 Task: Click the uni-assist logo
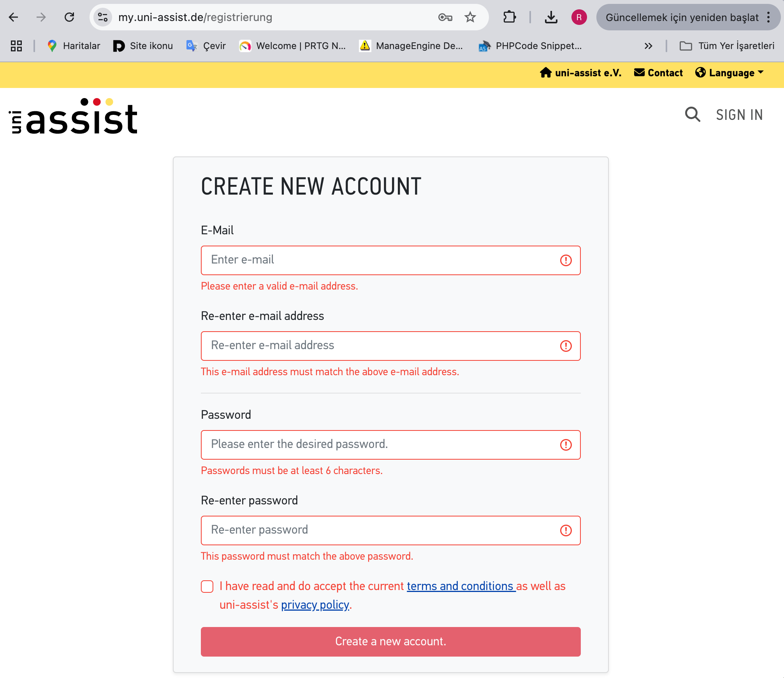point(73,116)
